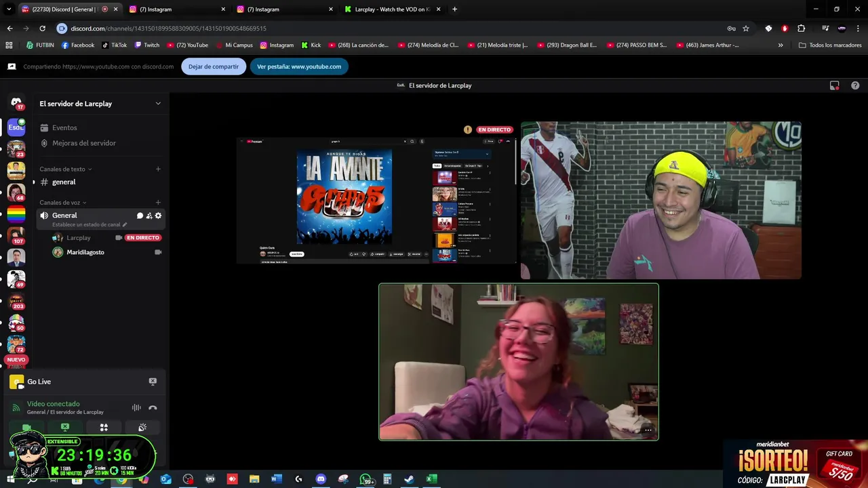Collapse Canales de voz category
868x488 pixels.
coord(63,202)
